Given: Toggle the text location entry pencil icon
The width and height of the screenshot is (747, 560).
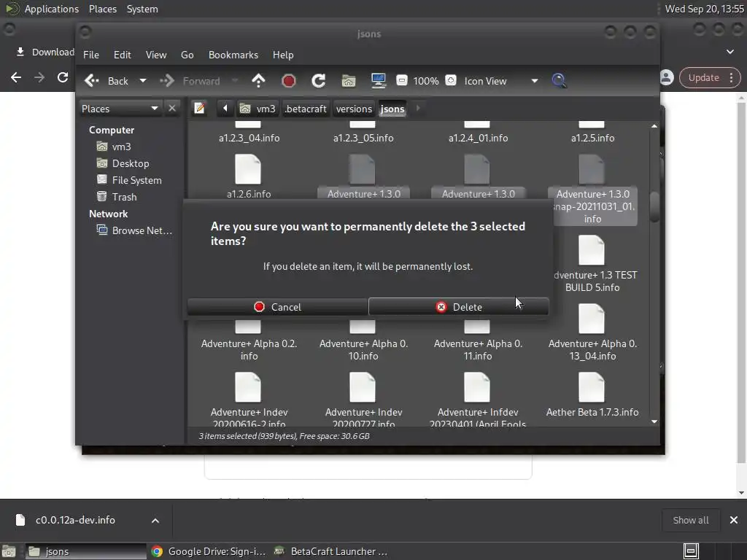Looking at the screenshot, I should 200,109.
